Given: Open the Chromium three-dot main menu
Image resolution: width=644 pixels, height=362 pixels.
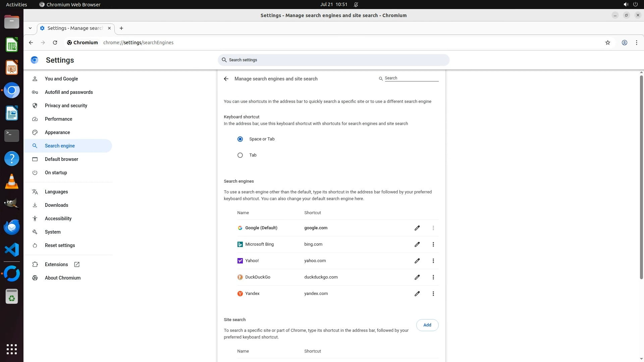Looking at the screenshot, I should (636, 43).
